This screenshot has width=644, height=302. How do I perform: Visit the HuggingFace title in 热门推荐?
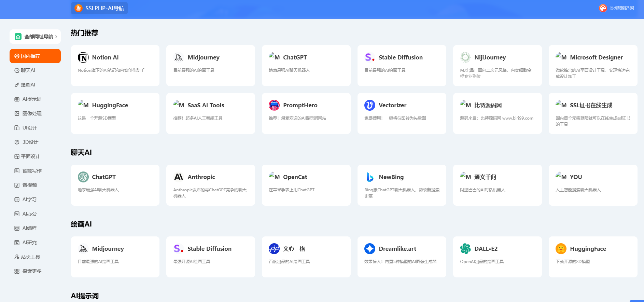(110, 105)
